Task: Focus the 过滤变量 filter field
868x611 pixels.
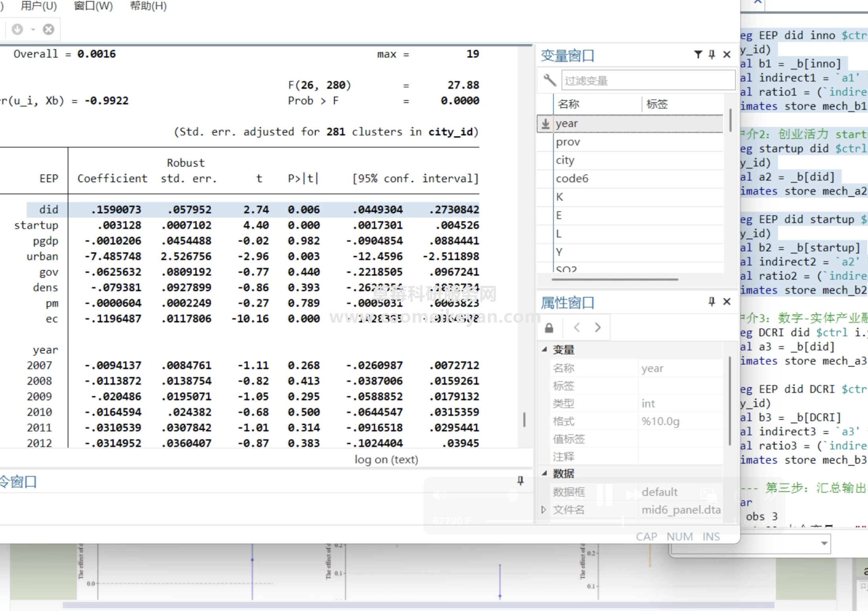Action: [x=648, y=80]
